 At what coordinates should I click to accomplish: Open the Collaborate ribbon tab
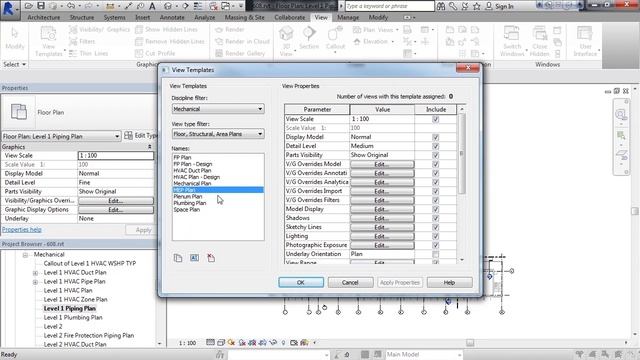click(289, 18)
